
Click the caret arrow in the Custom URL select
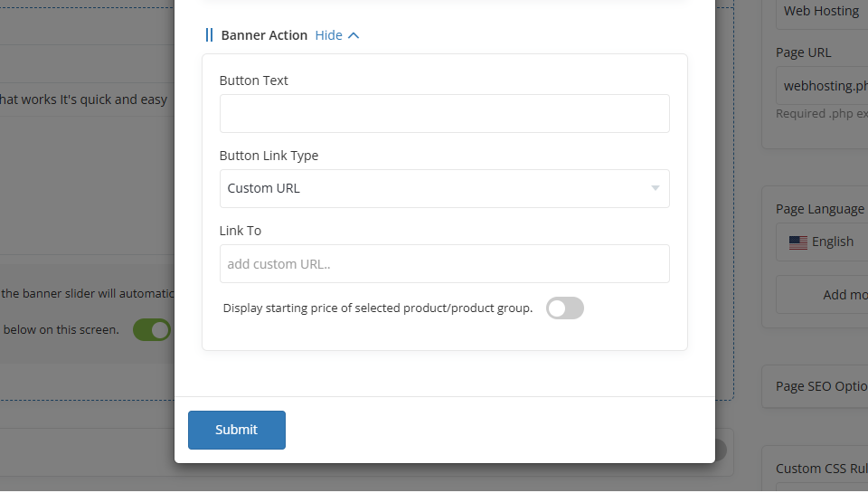pyautogui.click(x=655, y=188)
